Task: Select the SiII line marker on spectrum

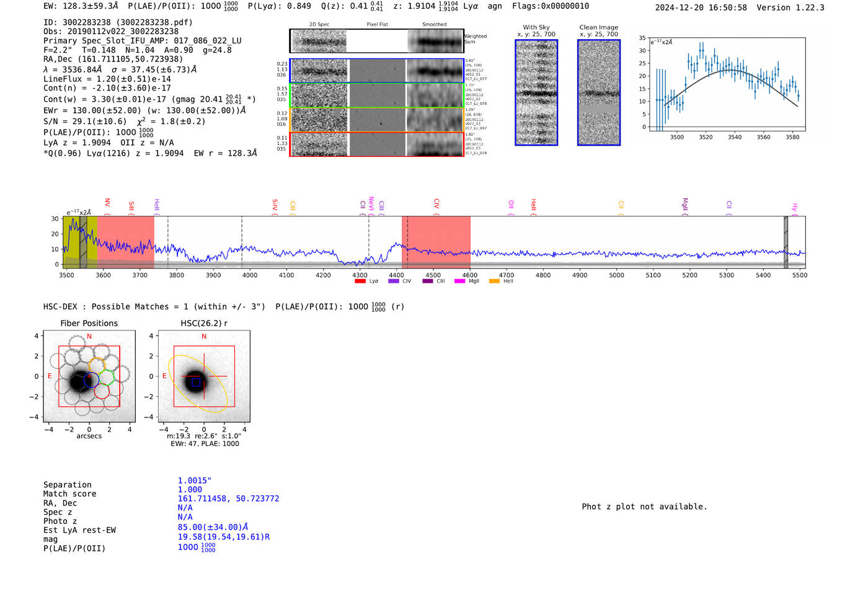Action: pos(131,206)
